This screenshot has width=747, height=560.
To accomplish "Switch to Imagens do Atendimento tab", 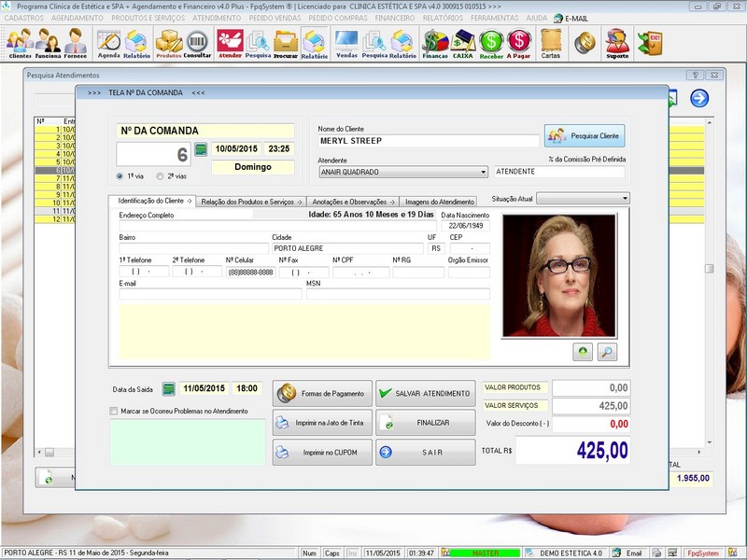I will click(x=439, y=202).
